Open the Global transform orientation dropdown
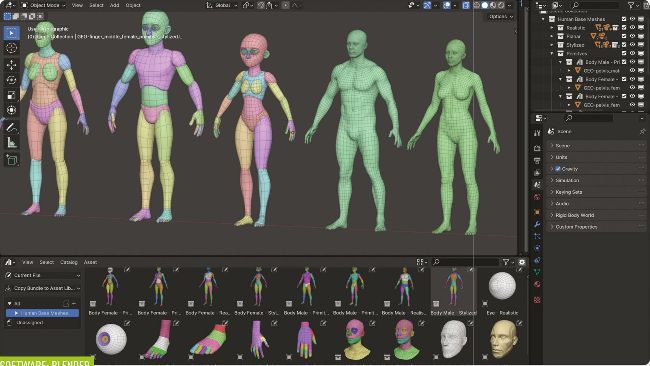Screen dimensions: 650x366 click(x=222, y=5)
